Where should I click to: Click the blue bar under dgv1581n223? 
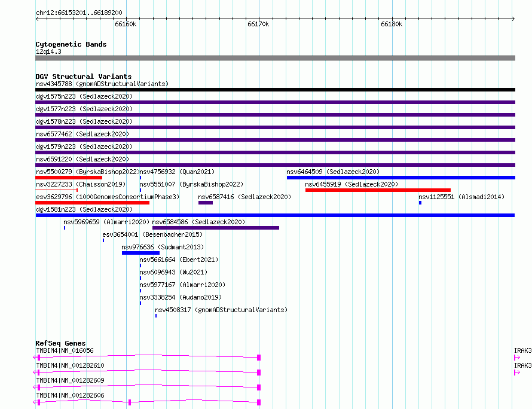pos(275,215)
